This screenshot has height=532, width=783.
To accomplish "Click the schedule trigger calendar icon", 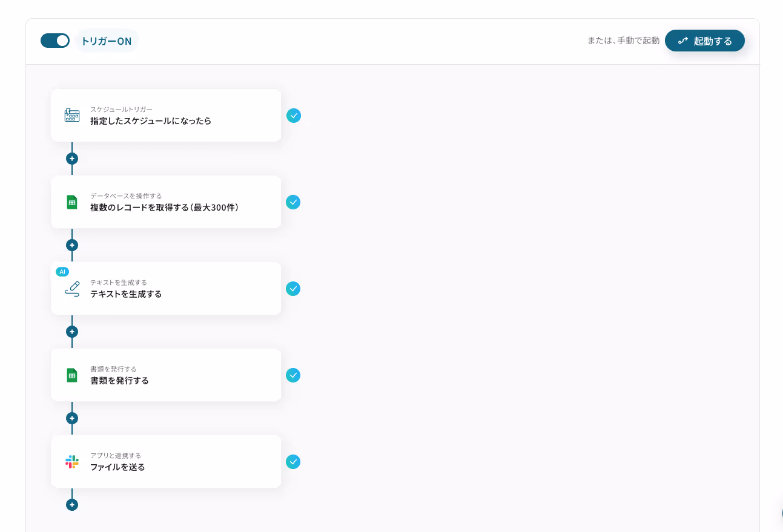I will [72, 116].
